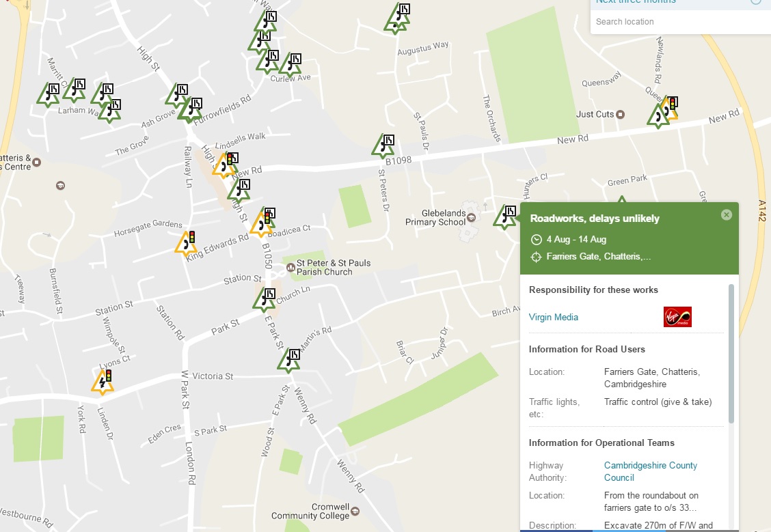Click roadworks marker on B1098 near St Peters Dr

(383, 146)
